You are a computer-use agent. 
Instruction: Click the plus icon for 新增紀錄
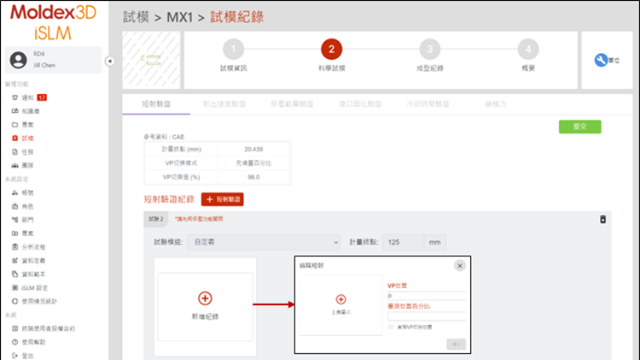tap(205, 298)
